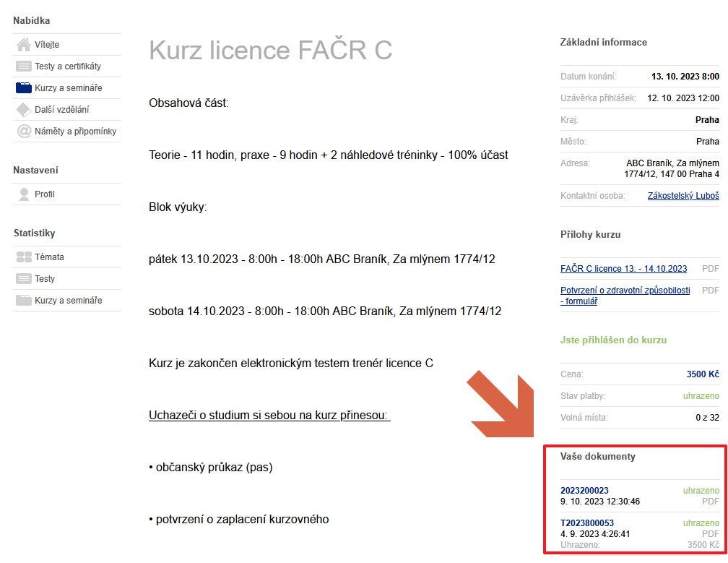Click the Testy icon under Statistiky
Screen dimensions: 728x563
pyautogui.click(x=24, y=279)
